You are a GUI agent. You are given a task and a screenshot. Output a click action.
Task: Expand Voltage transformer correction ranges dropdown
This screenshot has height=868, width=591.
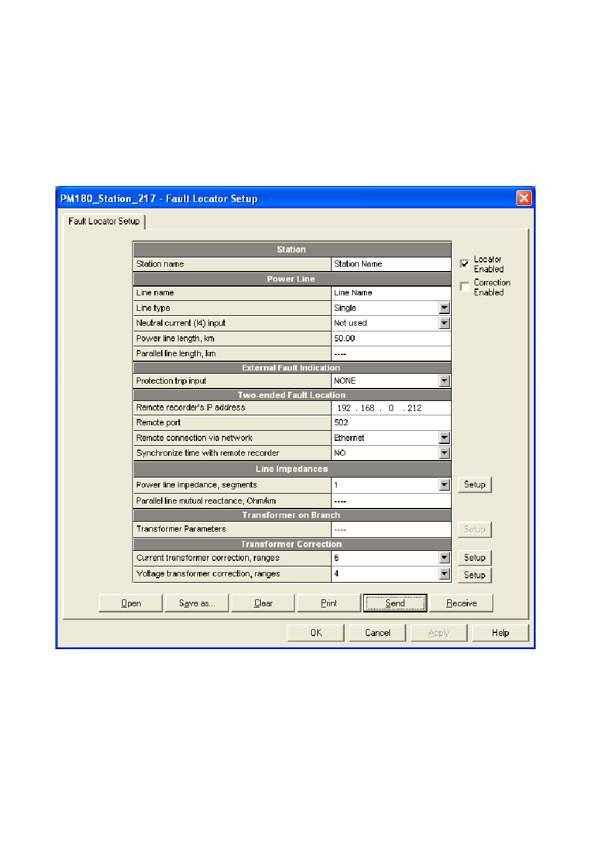point(444,574)
